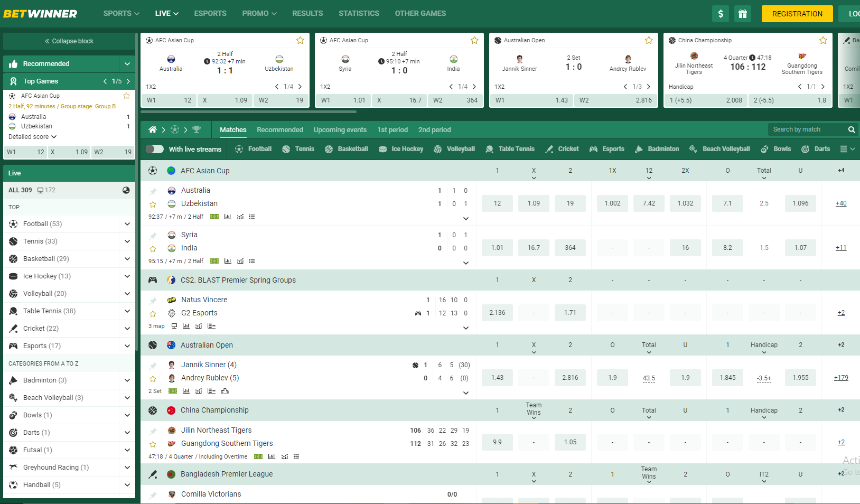Filter by Badminton in sports bar

657,149
